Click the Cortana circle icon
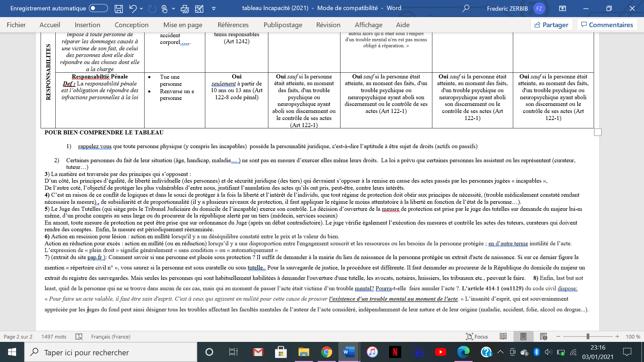This screenshot has height=362, width=644. 209,352
